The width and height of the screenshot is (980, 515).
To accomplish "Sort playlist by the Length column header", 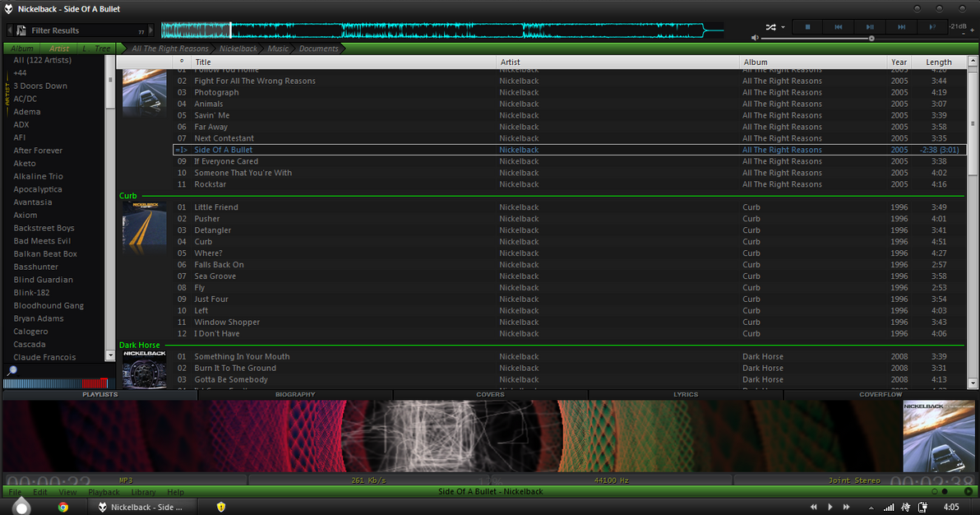I will [x=939, y=62].
